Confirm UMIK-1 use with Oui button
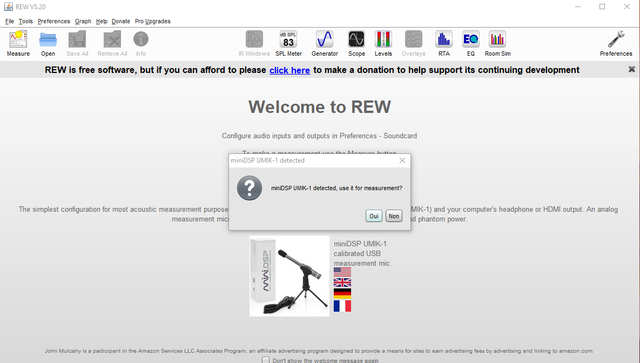The width and height of the screenshot is (640, 363). (373, 216)
